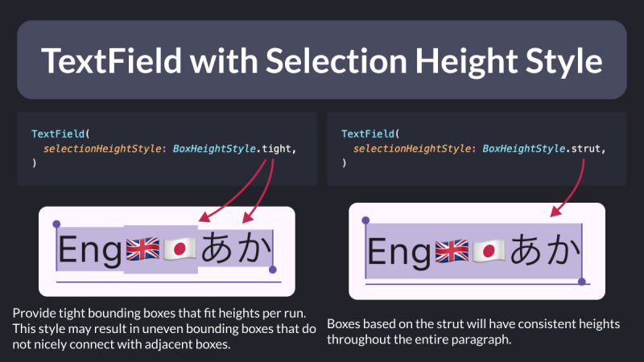Screen dimensions: 644x362
Task: Select the UK flag emoji in the strut example
Action: pyautogui.click(x=452, y=253)
